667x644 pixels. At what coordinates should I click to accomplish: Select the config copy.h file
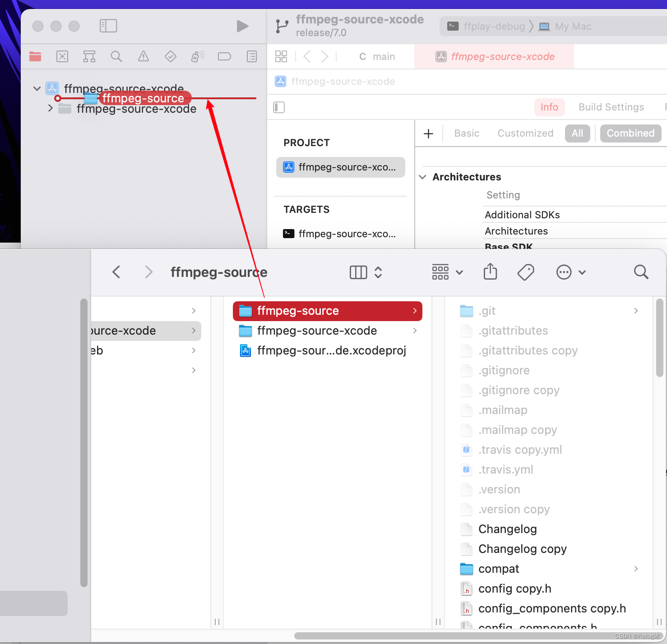coord(549,589)
